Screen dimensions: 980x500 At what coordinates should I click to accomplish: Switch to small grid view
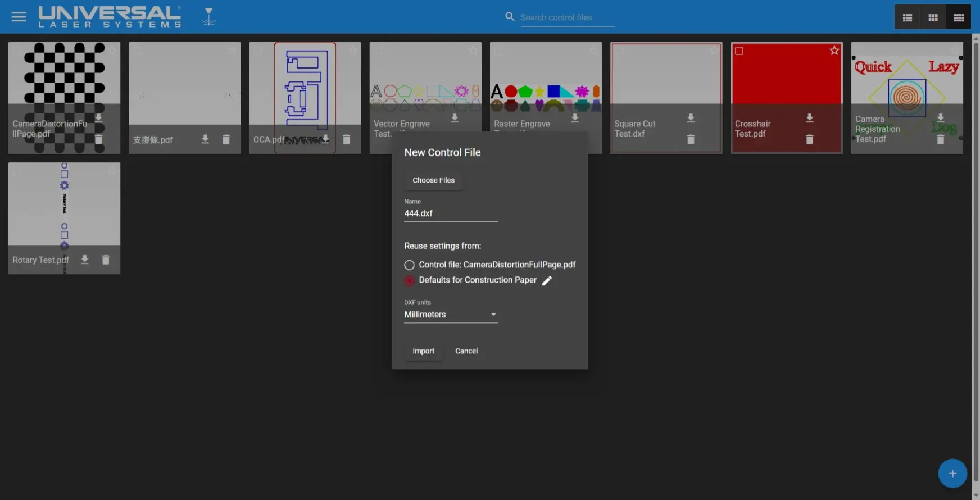coord(959,17)
